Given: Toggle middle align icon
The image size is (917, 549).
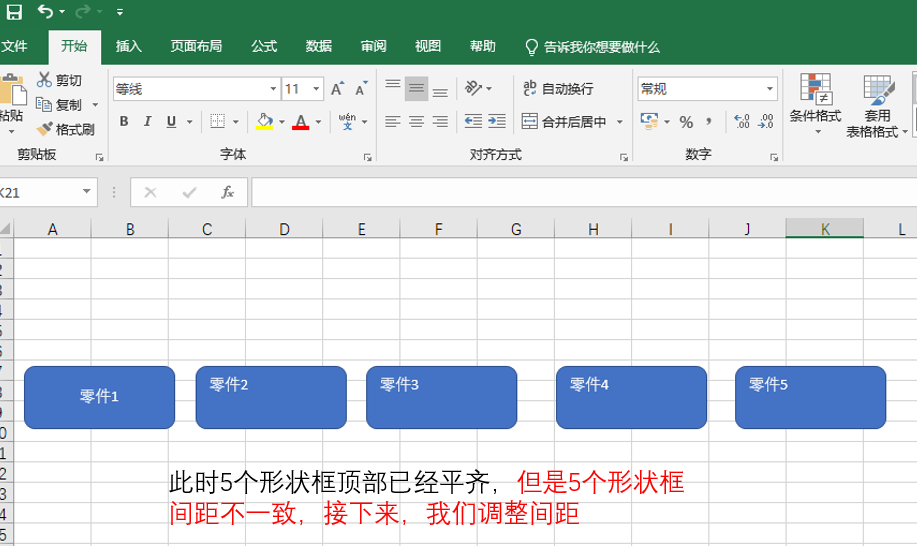Looking at the screenshot, I should pos(416,88).
